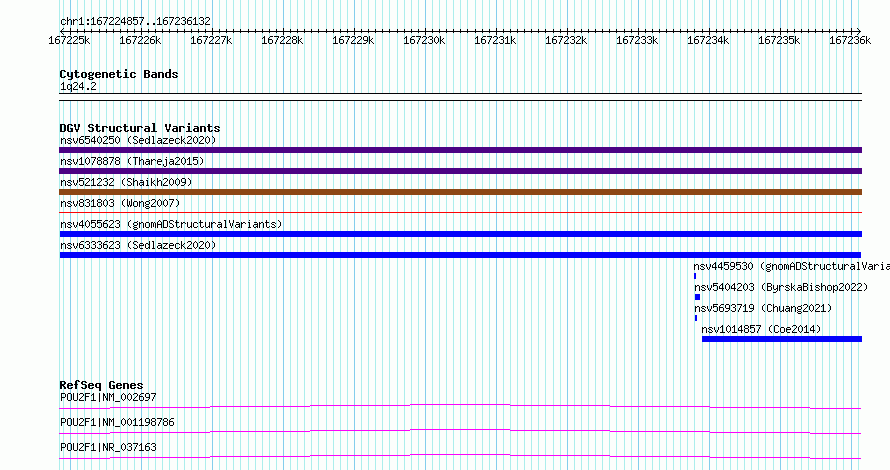
Task: Open variant nsv6540250 (Sedlazeck2020) label
Action: click(138, 140)
